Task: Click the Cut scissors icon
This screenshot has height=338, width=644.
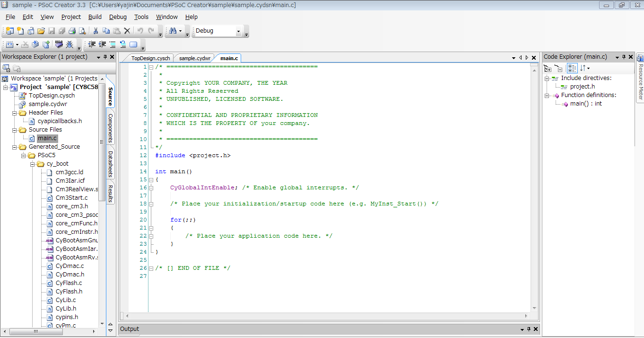Action: tap(96, 31)
